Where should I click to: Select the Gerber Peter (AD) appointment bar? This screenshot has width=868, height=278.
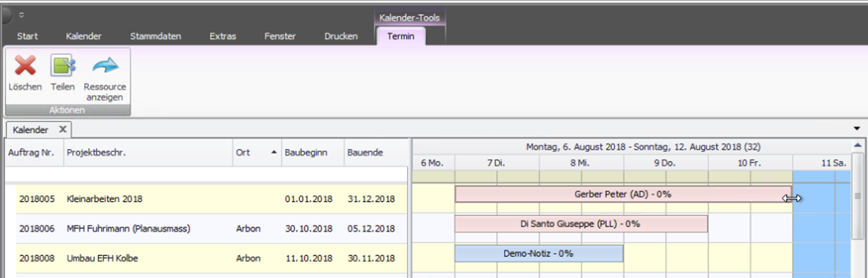(x=623, y=194)
